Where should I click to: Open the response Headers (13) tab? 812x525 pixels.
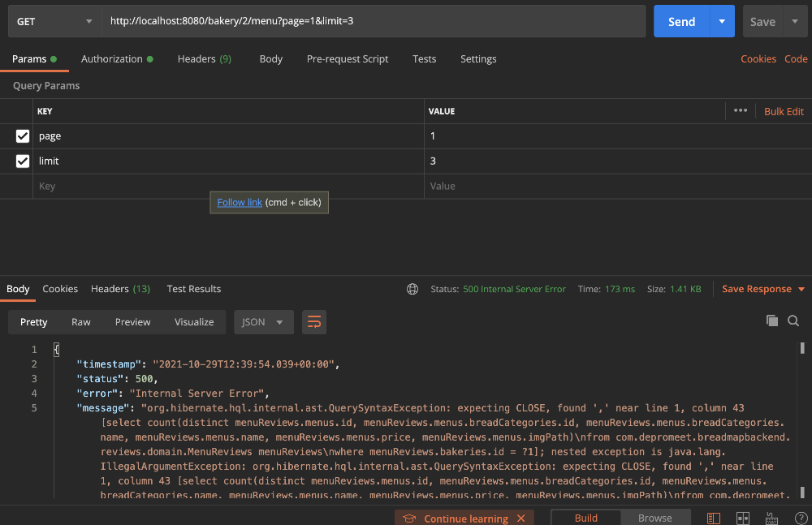pyautogui.click(x=121, y=289)
